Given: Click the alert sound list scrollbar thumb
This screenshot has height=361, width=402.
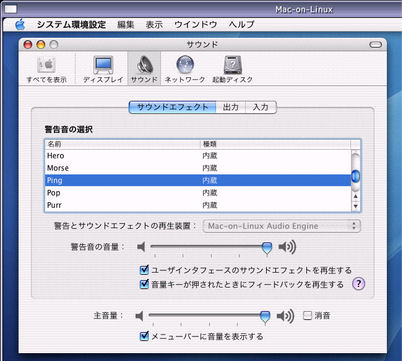Looking at the screenshot, I should tap(356, 176).
